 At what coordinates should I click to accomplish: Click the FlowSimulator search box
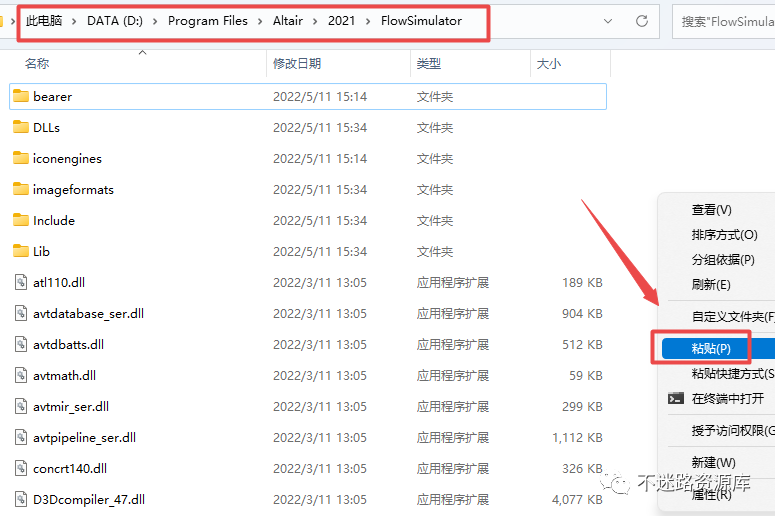(x=724, y=21)
